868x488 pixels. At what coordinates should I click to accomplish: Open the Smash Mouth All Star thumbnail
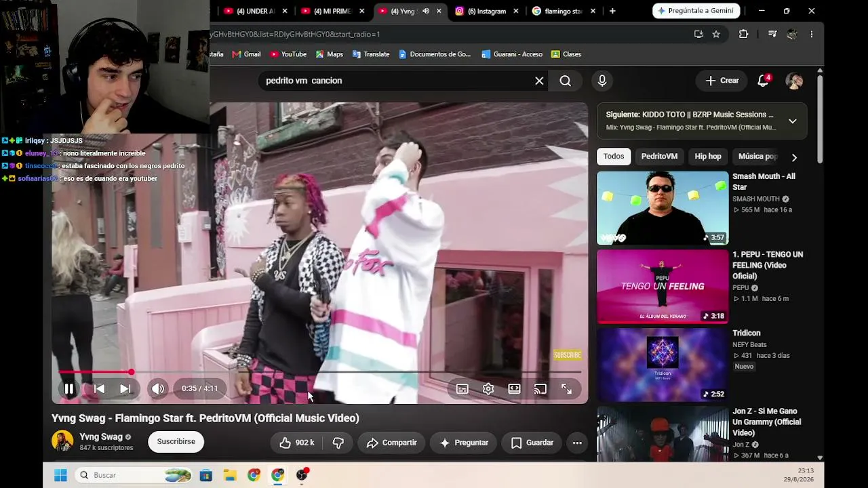point(663,208)
